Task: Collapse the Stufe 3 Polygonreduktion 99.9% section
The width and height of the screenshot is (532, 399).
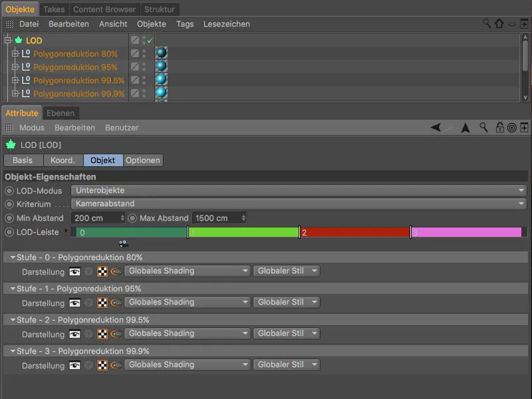Action: click(x=13, y=351)
